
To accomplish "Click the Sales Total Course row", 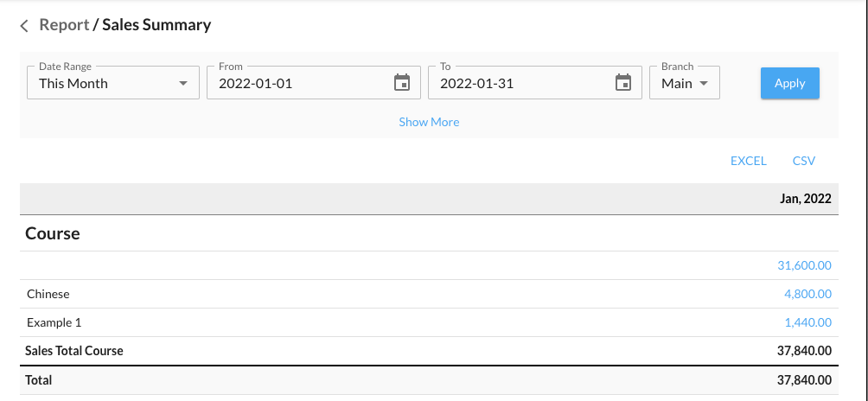I will (x=74, y=351).
